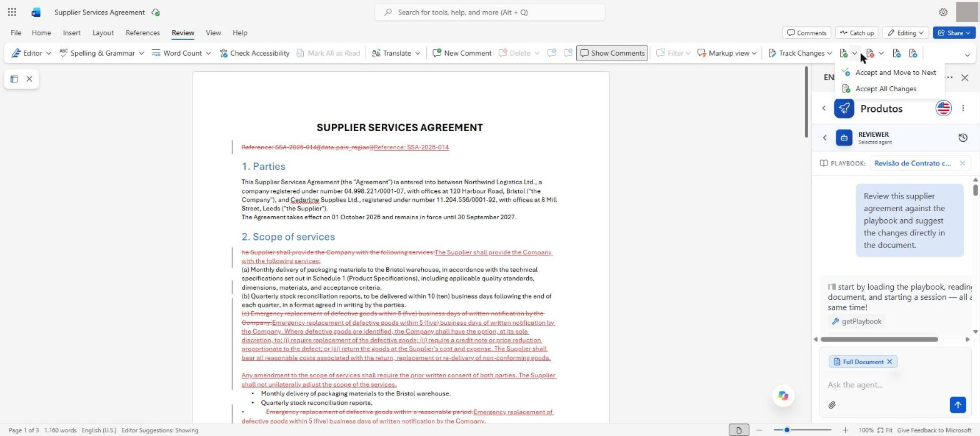Click the Word app icon
The height and width of the screenshot is (436, 980).
point(36,12)
